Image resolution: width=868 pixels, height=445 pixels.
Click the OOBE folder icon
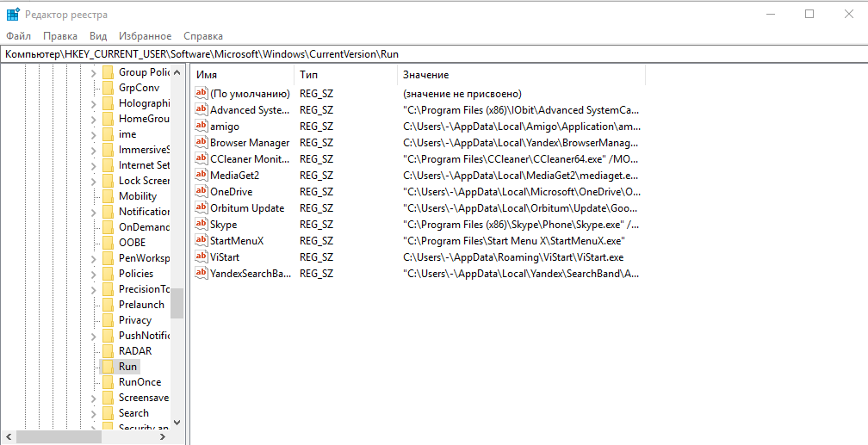(108, 243)
